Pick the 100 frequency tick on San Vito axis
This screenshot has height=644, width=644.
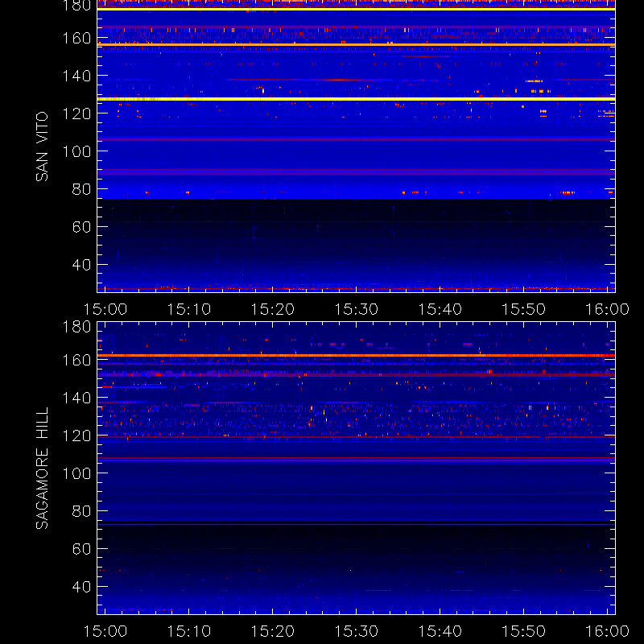click(76, 151)
